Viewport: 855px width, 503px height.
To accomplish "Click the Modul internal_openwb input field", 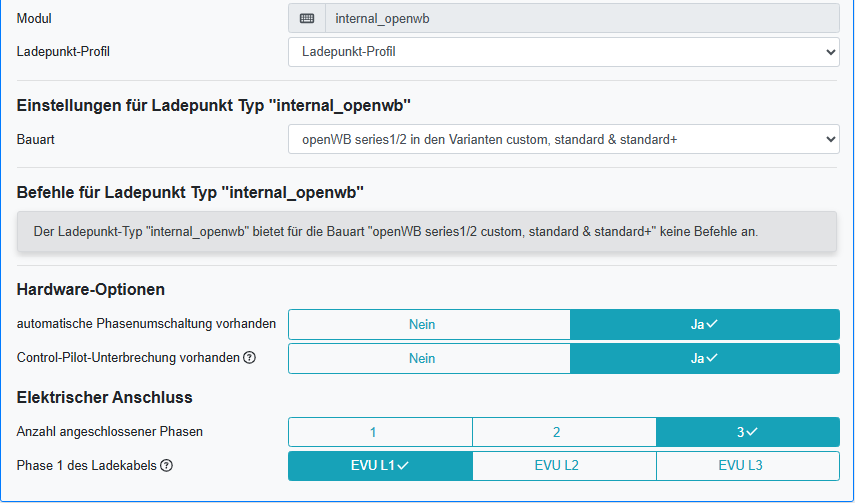I will pos(580,18).
